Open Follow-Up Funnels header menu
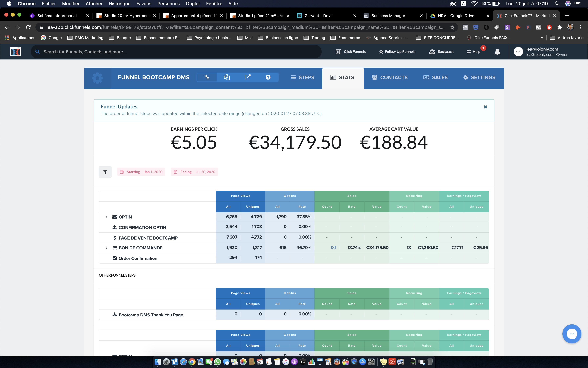Image resolution: width=588 pixels, height=368 pixels. tap(397, 52)
